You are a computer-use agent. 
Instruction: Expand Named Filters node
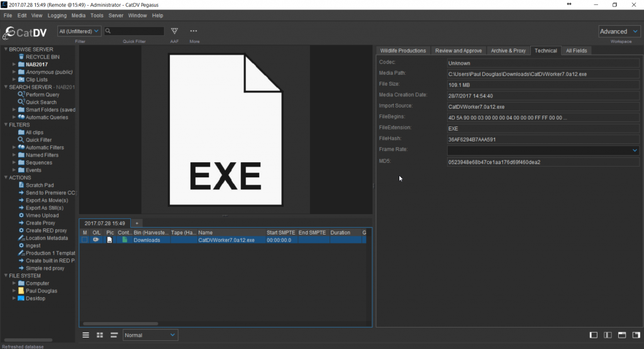(14, 155)
